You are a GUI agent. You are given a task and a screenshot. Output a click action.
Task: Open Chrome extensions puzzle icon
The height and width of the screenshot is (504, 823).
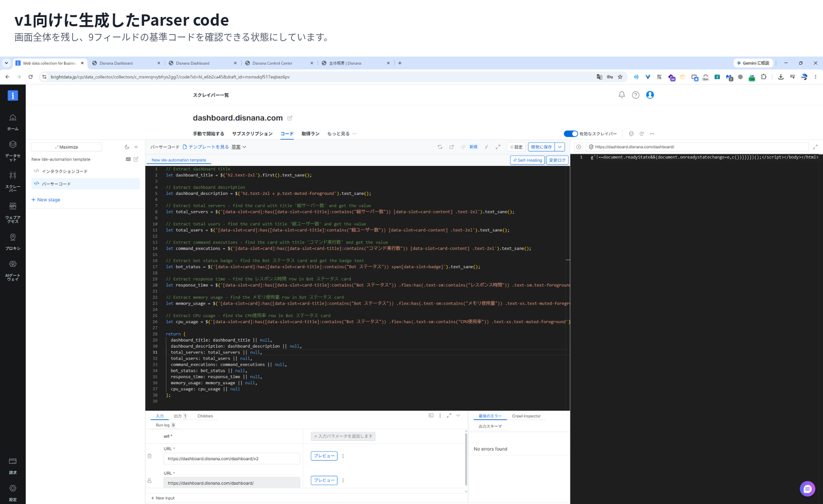pos(763,77)
